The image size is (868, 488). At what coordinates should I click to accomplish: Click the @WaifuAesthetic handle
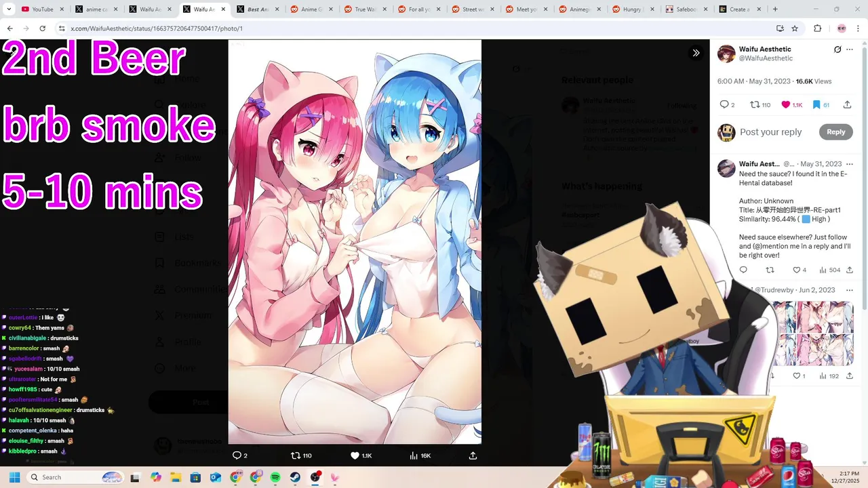766,58
